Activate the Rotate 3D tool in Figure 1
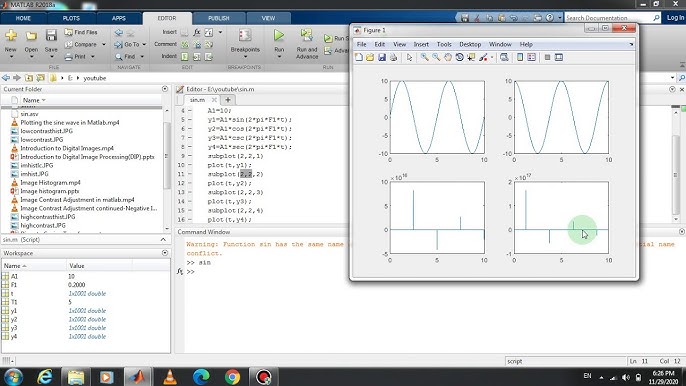 click(459, 57)
